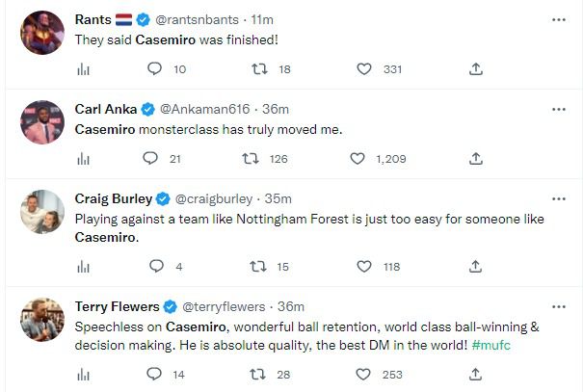The image size is (583, 392).
Task: Retweet Terry Flewers' Casemiro tweet
Action: 258,375
